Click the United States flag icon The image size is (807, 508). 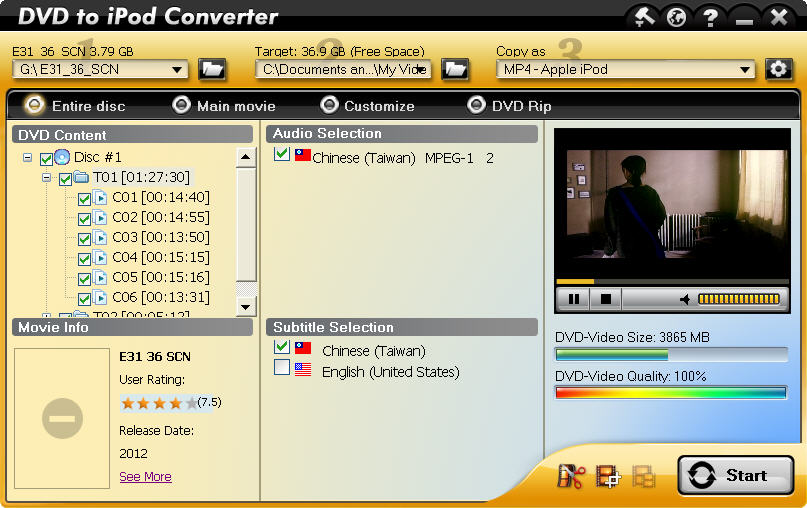(x=303, y=369)
